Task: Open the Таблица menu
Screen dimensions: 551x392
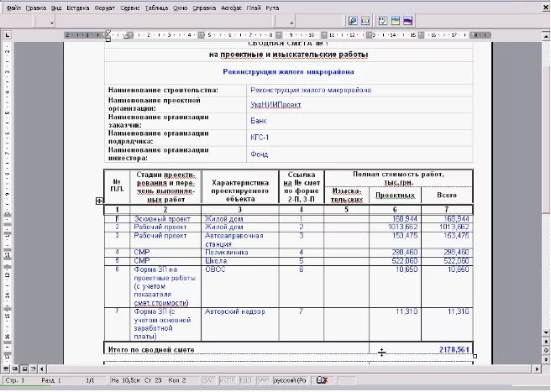Action: pyautogui.click(x=156, y=8)
